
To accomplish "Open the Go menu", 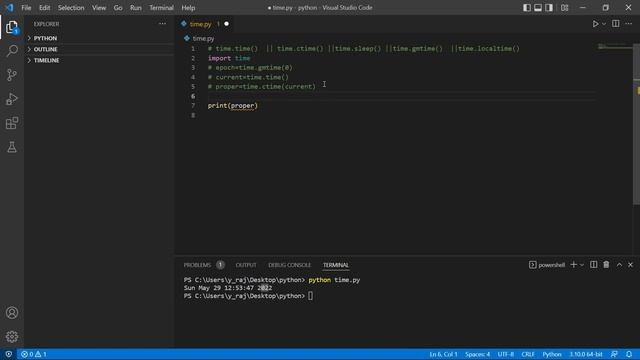I will click(118, 8).
